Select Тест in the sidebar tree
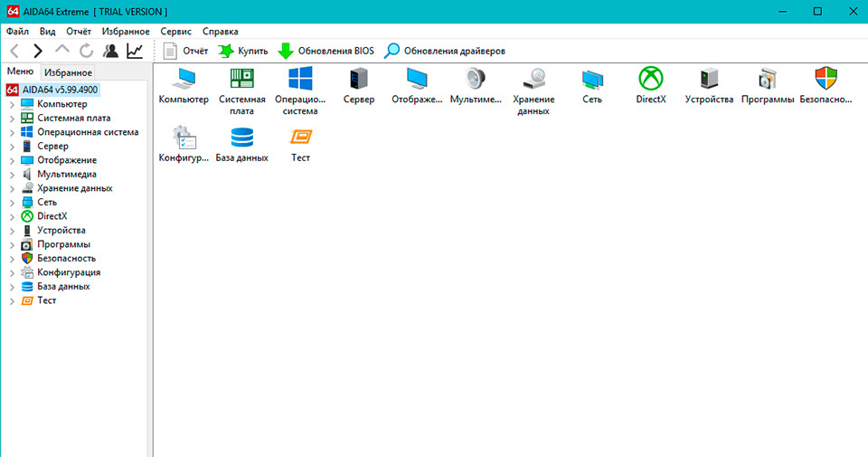 click(38, 300)
